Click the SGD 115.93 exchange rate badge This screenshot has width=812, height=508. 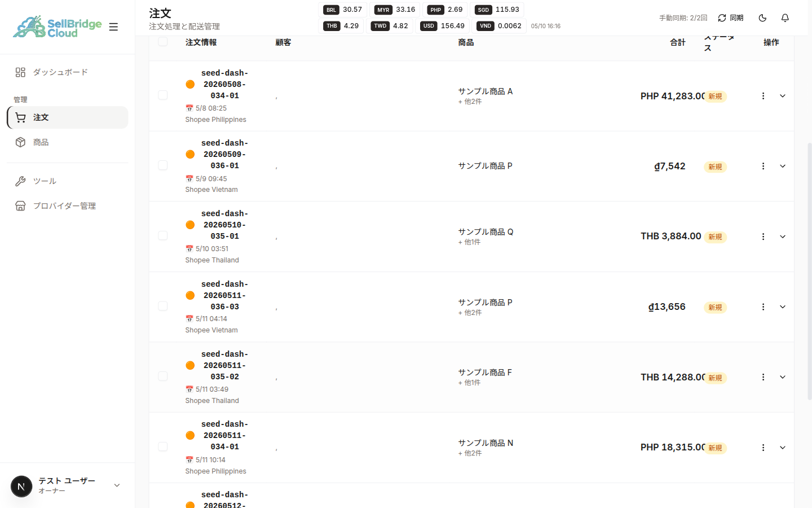click(x=497, y=10)
